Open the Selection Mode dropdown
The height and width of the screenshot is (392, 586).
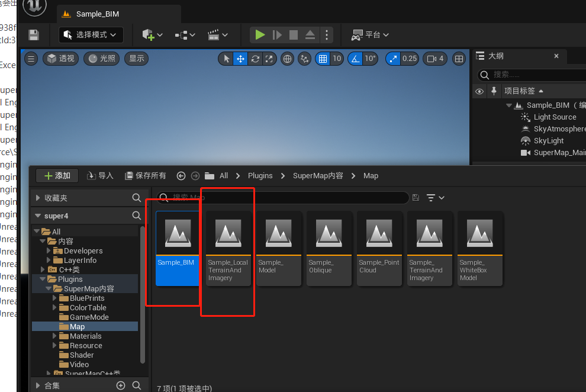[91, 35]
